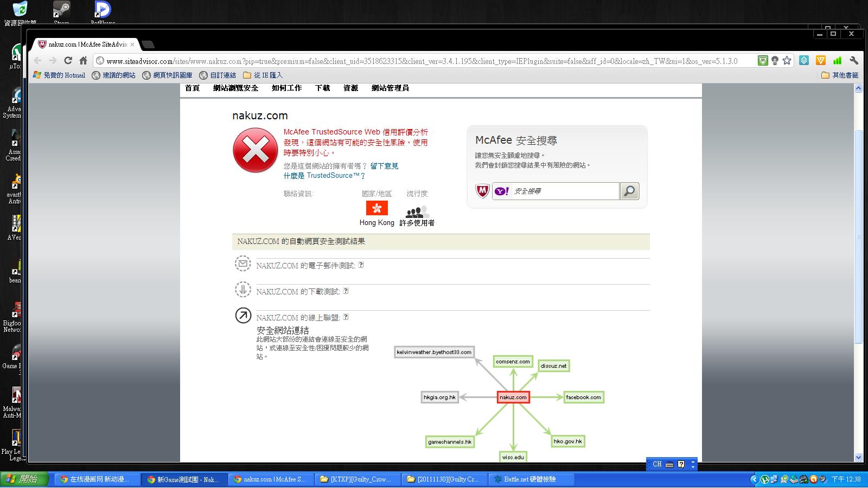This screenshot has height=488, width=868.
Task: Click the email test envelope icon
Action: pyautogui.click(x=242, y=264)
